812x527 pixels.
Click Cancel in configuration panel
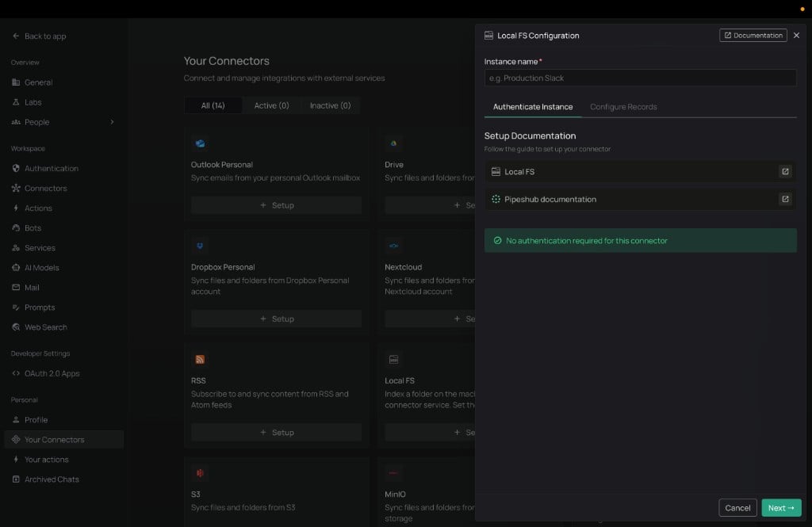coord(737,508)
